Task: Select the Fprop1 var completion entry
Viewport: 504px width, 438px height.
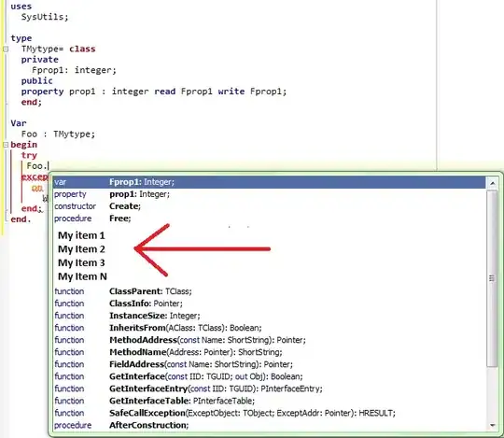Action: [270, 182]
